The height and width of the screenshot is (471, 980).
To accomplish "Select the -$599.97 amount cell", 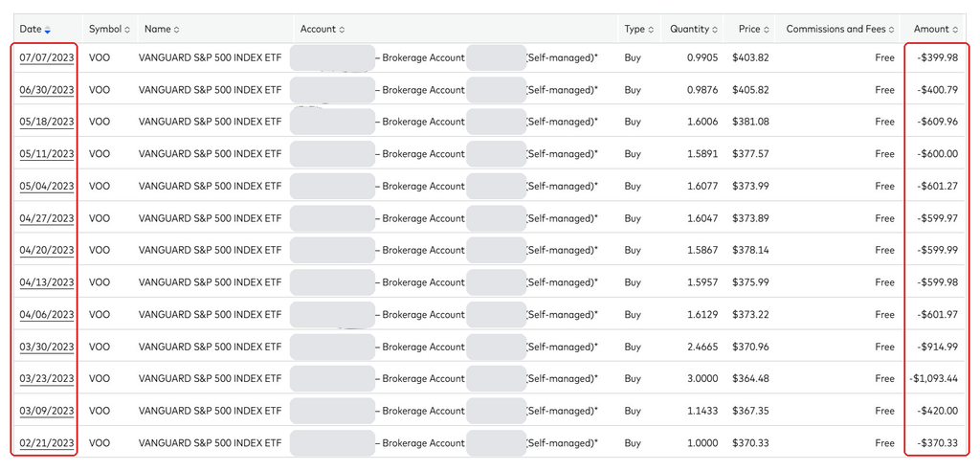I will (938, 218).
